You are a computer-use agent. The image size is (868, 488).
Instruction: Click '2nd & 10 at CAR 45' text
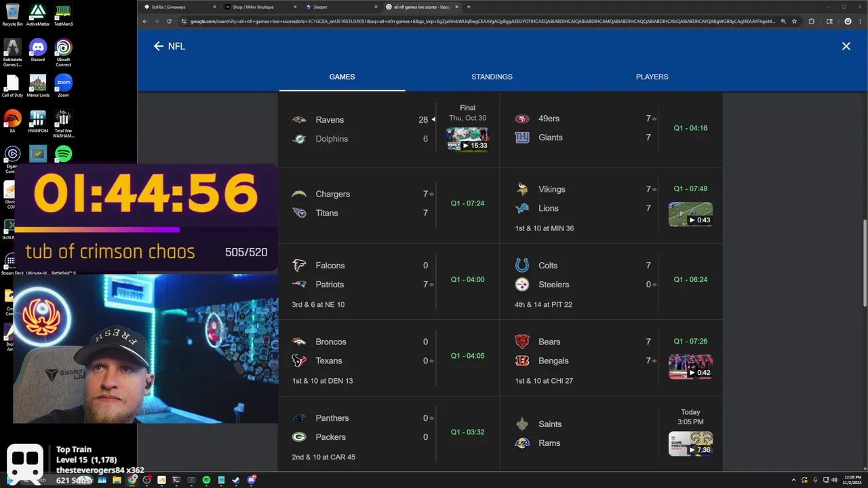(x=323, y=457)
